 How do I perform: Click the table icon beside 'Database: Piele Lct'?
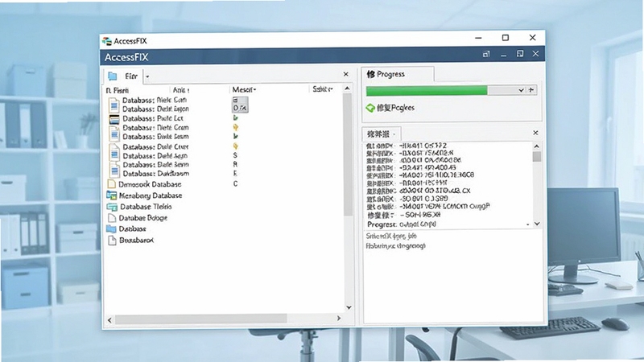pyautogui.click(x=114, y=119)
